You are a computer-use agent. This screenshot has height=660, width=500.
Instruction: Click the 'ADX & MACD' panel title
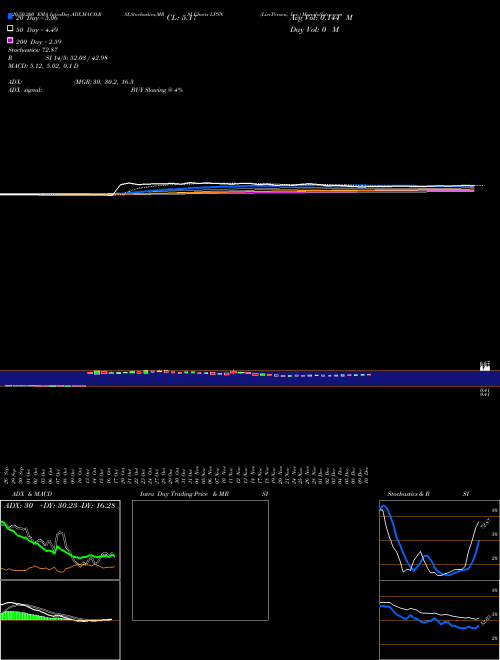[32, 494]
